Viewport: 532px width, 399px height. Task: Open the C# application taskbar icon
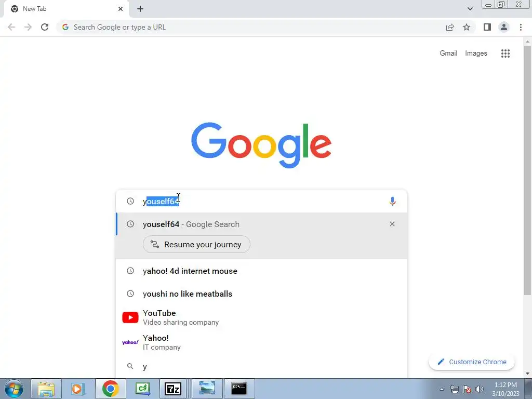coord(142,389)
